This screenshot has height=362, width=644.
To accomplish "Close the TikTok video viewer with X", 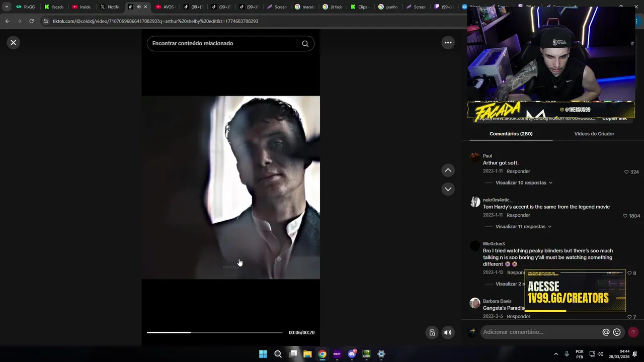I will click(x=14, y=43).
